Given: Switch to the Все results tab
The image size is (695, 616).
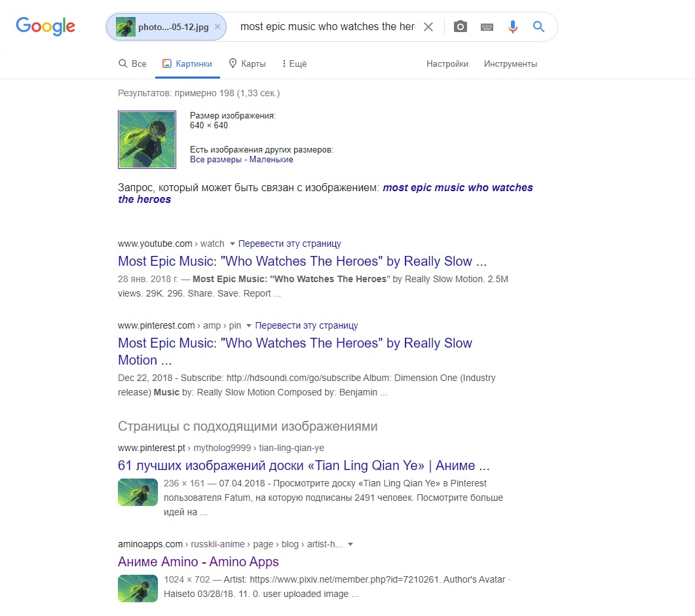Looking at the screenshot, I should tap(132, 63).
